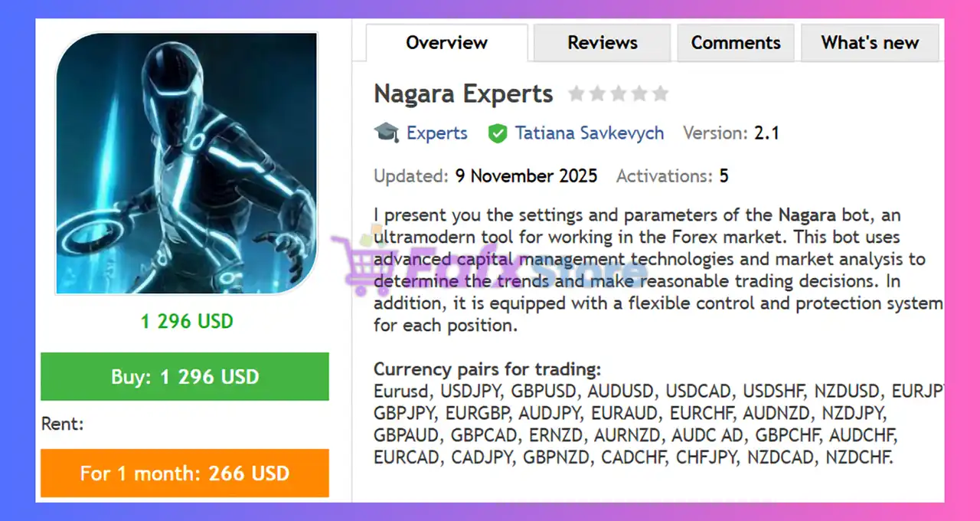Viewport: 980px width, 521px height.
Task: Click the fifth rating star
Action: (659, 94)
